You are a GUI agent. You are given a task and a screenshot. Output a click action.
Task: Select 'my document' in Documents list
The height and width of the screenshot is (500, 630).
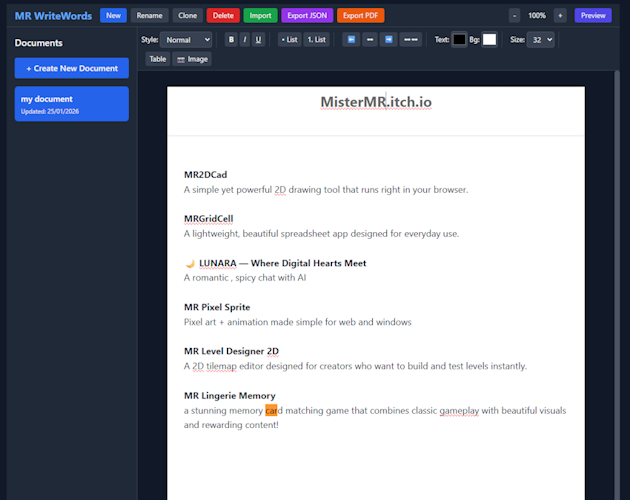pos(72,104)
